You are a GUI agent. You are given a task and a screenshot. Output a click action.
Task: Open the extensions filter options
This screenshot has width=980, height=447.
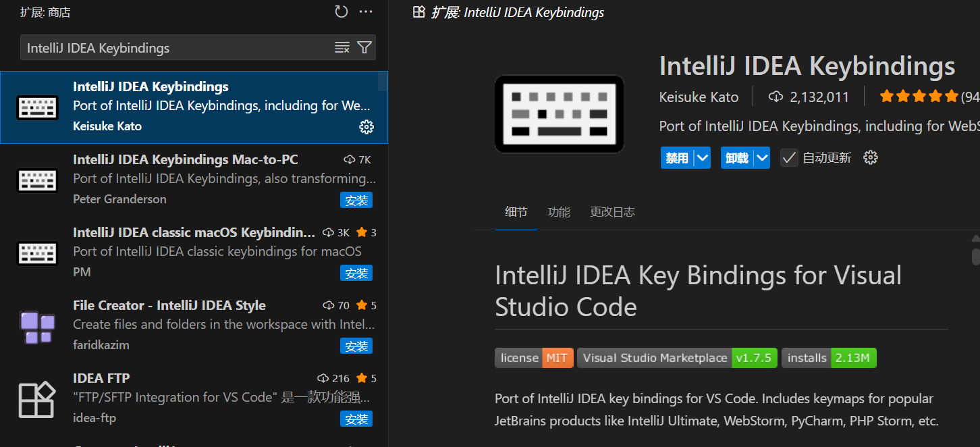364,47
